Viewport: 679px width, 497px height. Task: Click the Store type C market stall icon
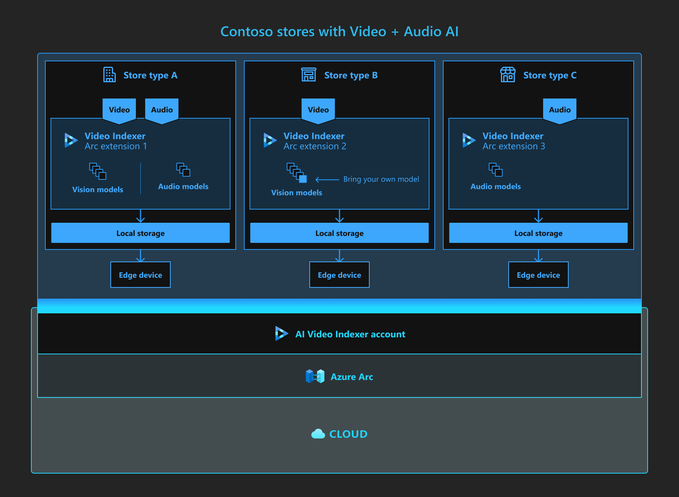[508, 74]
